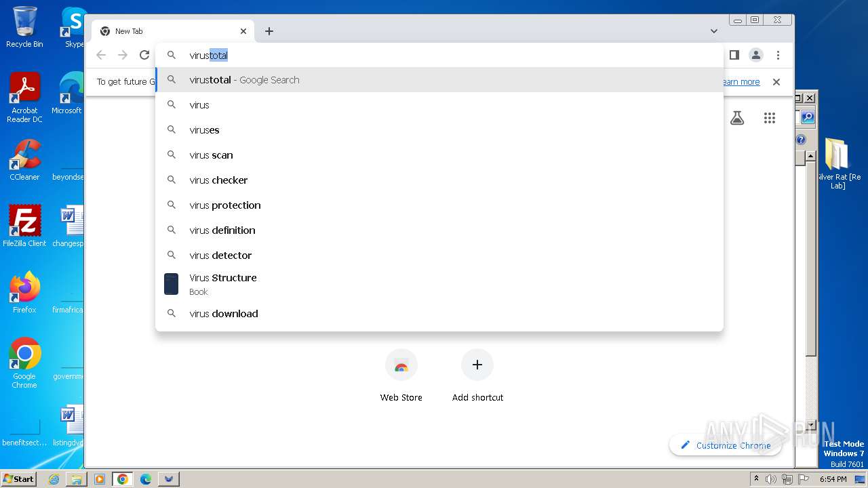
Task: Click the Chrome back arrow
Action: coord(101,55)
